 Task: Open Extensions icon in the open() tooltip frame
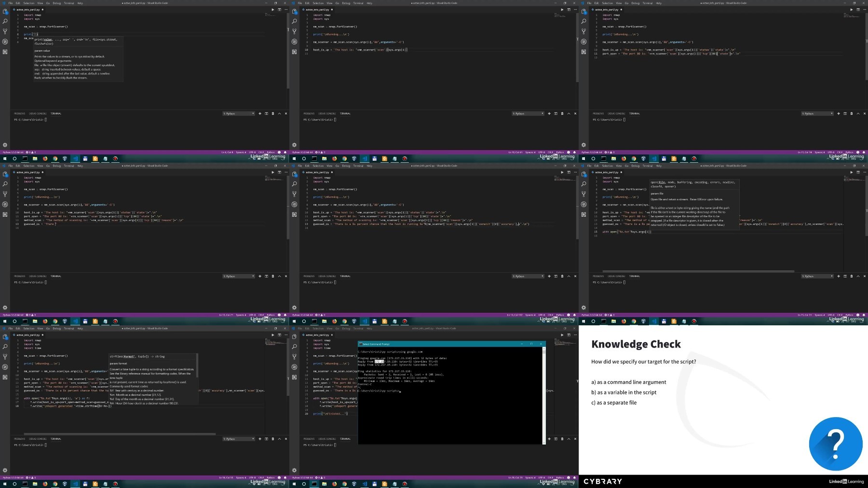[583, 214]
